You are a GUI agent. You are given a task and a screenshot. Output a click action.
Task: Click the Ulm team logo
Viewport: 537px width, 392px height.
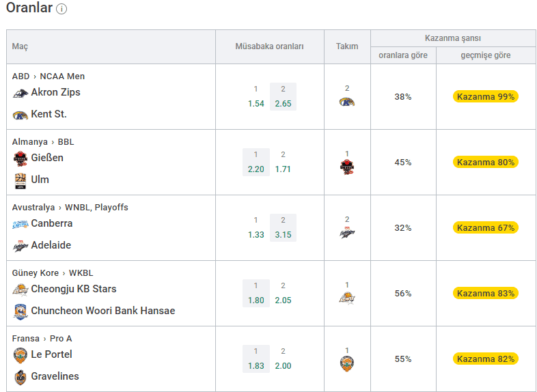pyautogui.click(x=20, y=181)
